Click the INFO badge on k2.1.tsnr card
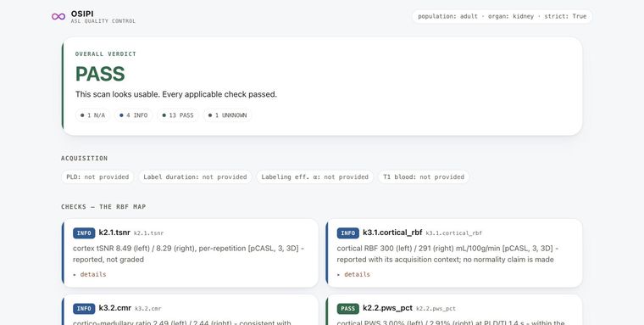 [x=84, y=233]
